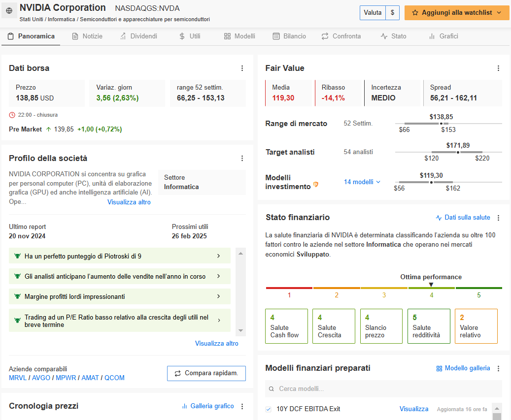Select the Valore relativo score card

(x=476, y=326)
